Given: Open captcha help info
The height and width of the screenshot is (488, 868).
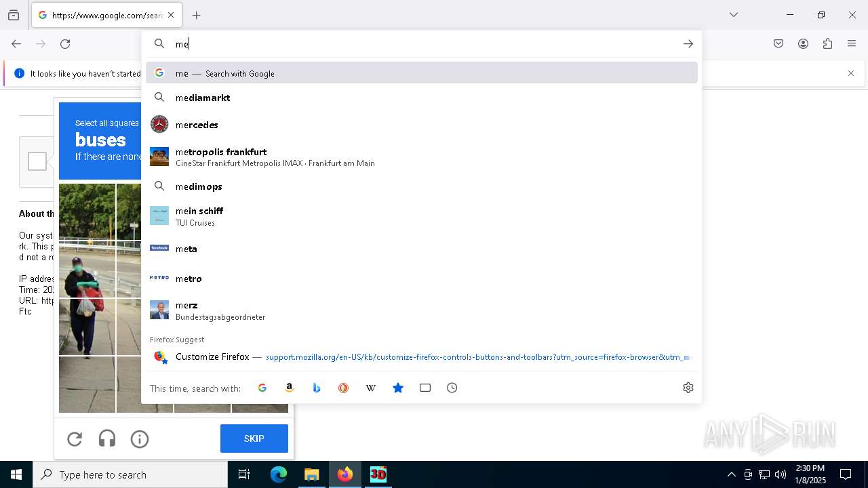Looking at the screenshot, I should [x=140, y=439].
